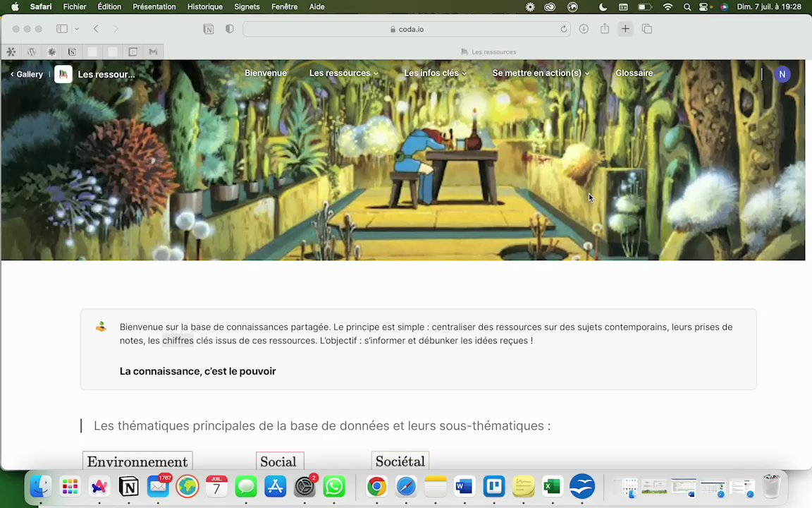Image resolution: width=812 pixels, height=508 pixels.
Task: Show Safari downloads
Action: [x=584, y=29]
